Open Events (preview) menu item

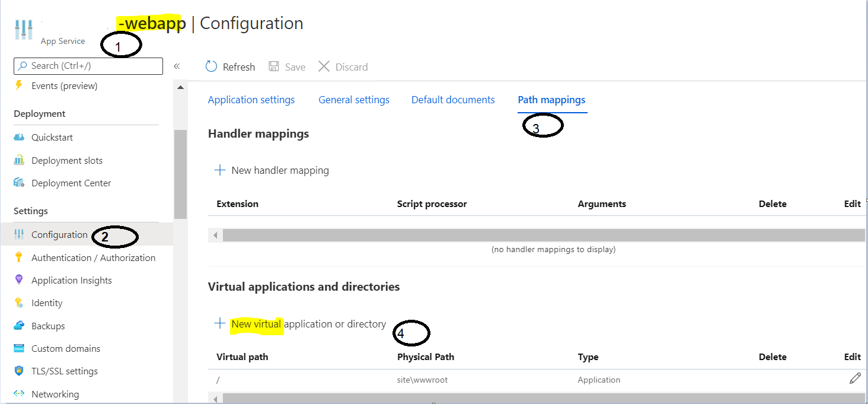(65, 86)
